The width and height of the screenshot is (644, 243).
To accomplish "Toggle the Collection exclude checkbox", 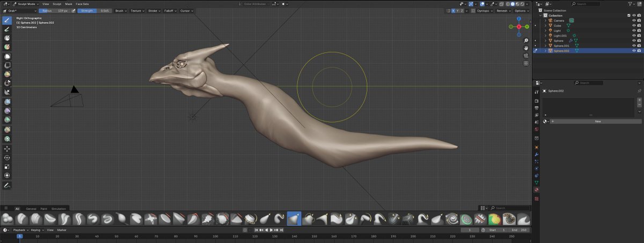I will [629, 16].
